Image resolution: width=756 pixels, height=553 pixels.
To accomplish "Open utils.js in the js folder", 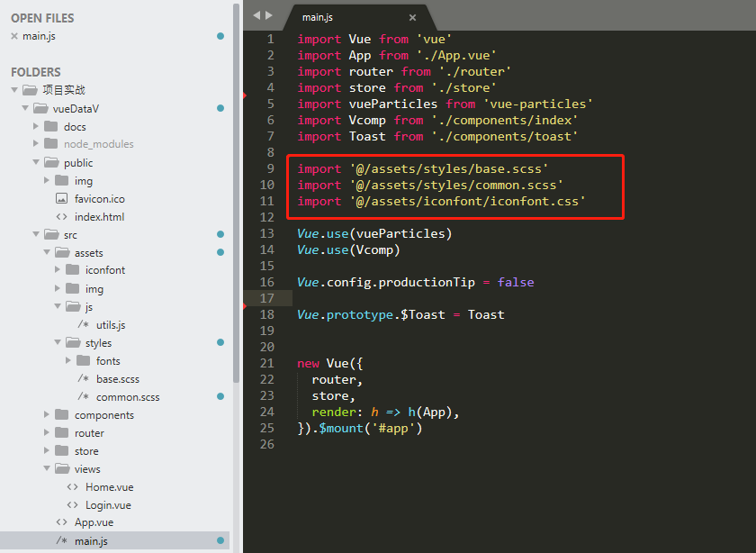I will point(111,325).
